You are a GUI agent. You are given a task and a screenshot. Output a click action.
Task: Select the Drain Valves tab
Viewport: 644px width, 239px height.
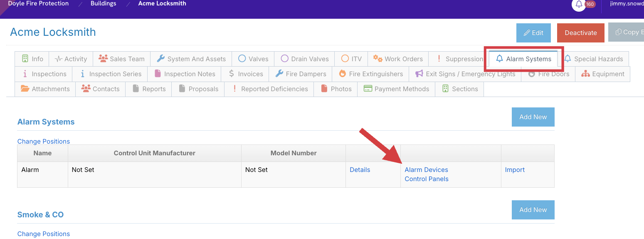tap(304, 59)
